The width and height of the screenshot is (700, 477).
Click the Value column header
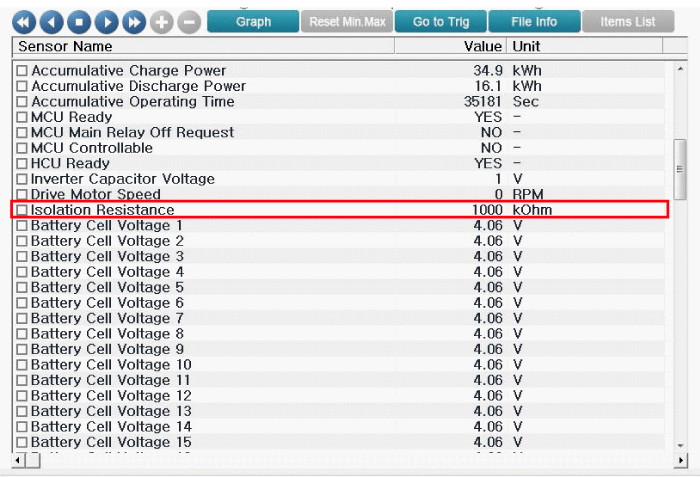450,47
